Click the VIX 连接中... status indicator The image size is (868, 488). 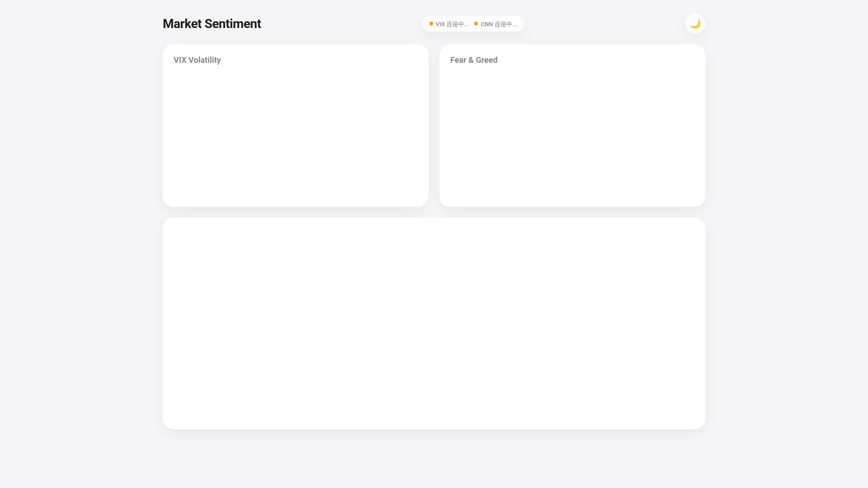(x=449, y=24)
